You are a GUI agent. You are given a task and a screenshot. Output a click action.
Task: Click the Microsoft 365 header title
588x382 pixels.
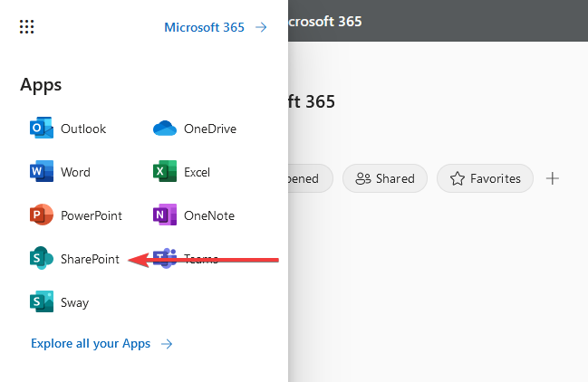325,22
